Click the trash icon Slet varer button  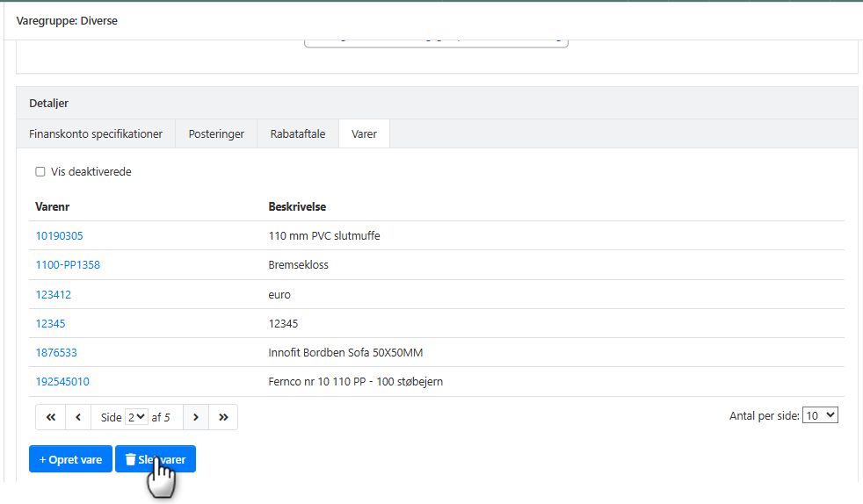coord(156,459)
